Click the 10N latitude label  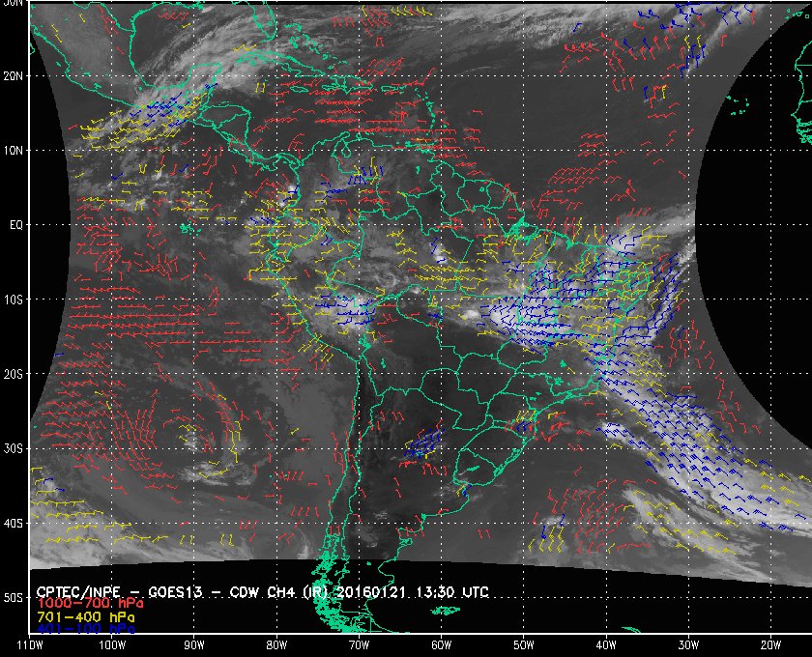click(13, 151)
